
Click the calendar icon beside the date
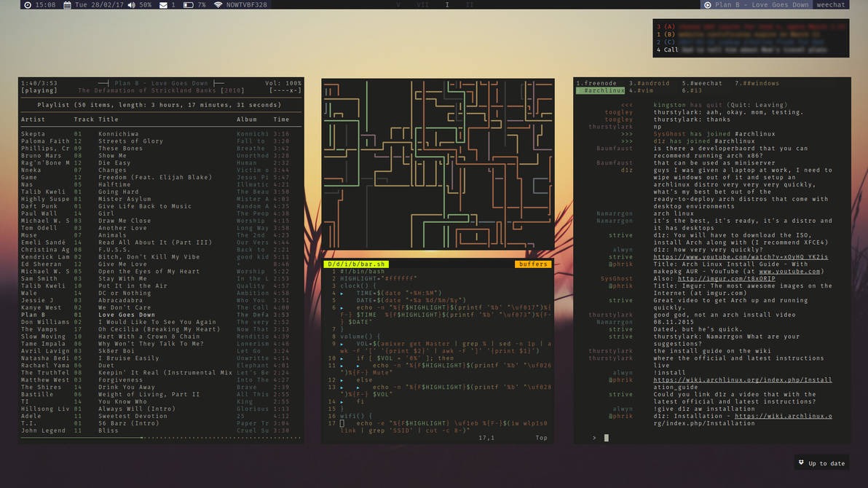pyautogui.click(x=67, y=5)
